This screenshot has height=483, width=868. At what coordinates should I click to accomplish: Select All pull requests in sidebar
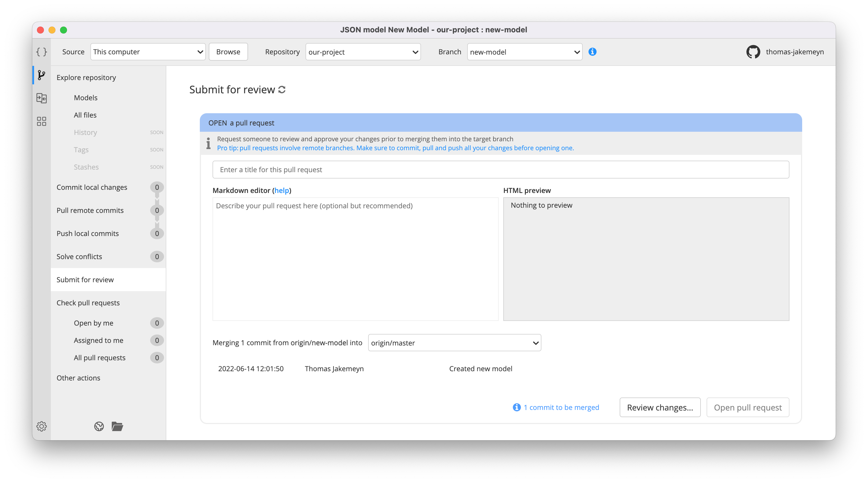[99, 358]
